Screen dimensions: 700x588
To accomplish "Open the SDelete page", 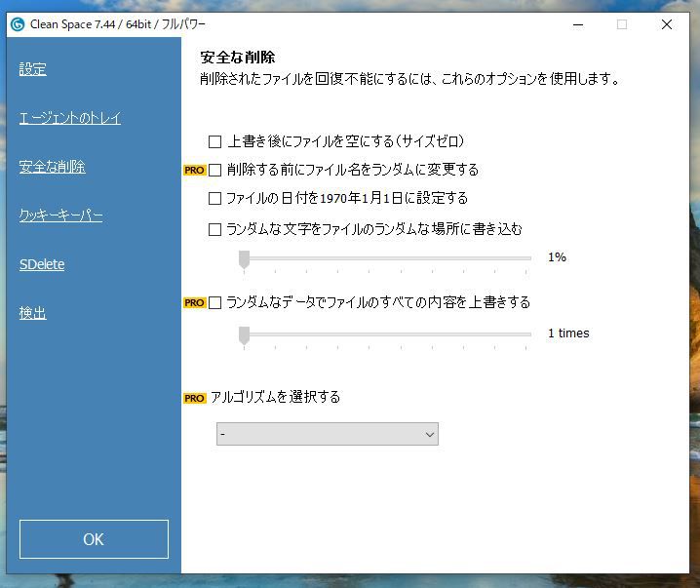I will [42, 264].
